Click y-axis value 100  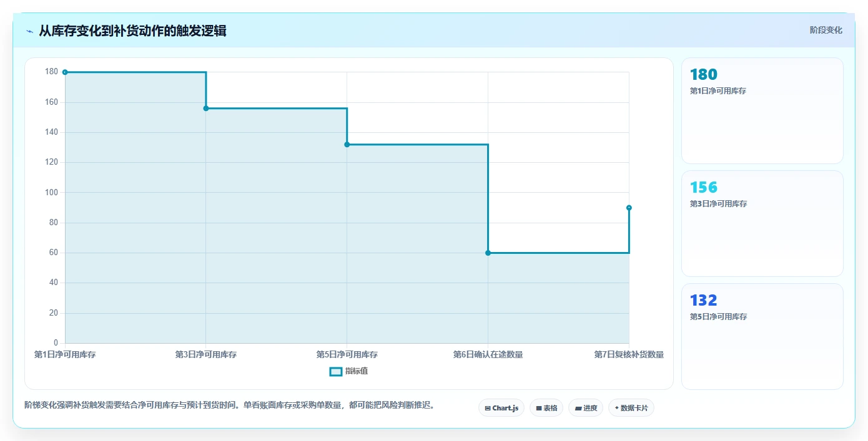click(x=51, y=192)
